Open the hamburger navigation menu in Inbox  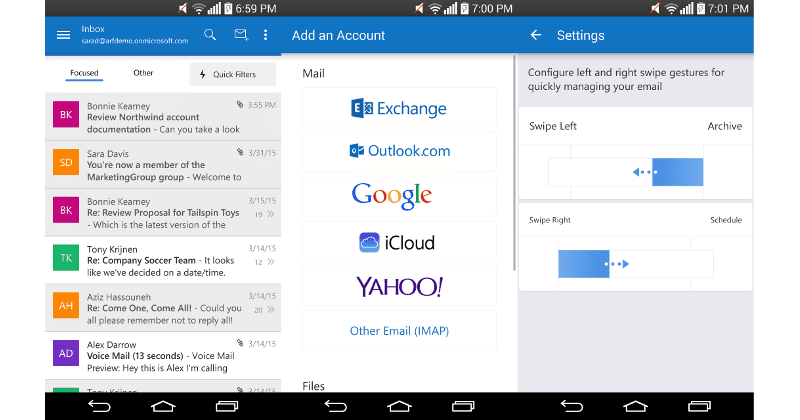point(63,35)
